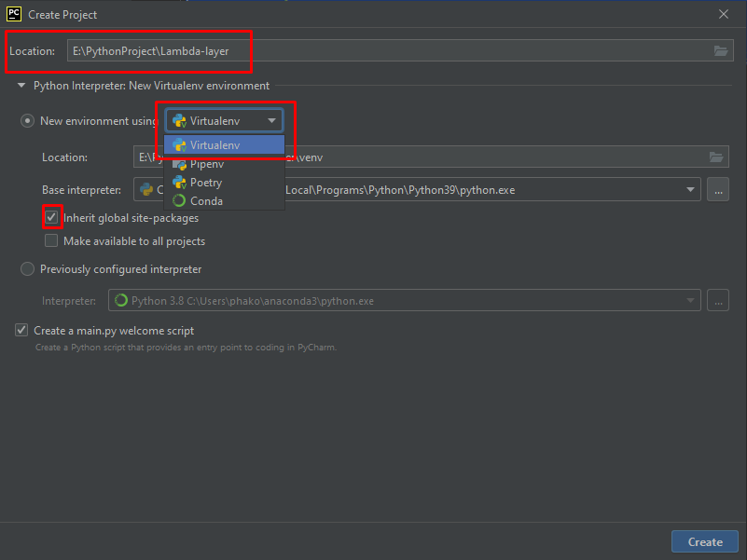Click the PyCharm logo in title bar

14,14
